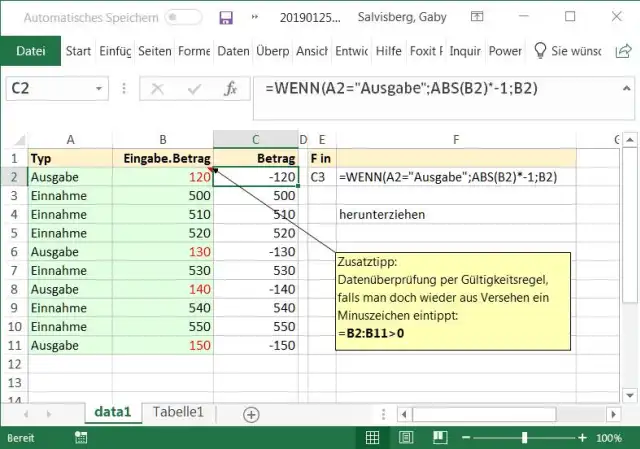Expand the formula bar with chevron

click(628, 88)
